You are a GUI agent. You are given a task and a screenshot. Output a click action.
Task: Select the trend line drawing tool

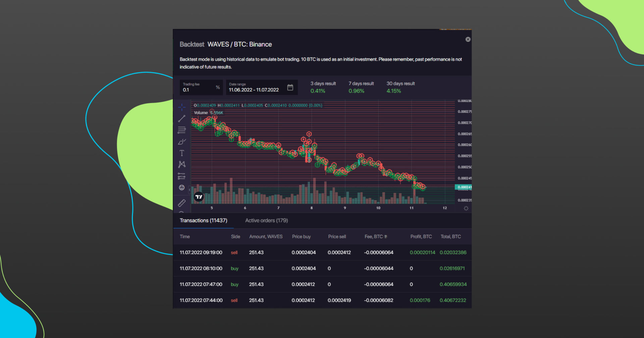click(x=182, y=119)
